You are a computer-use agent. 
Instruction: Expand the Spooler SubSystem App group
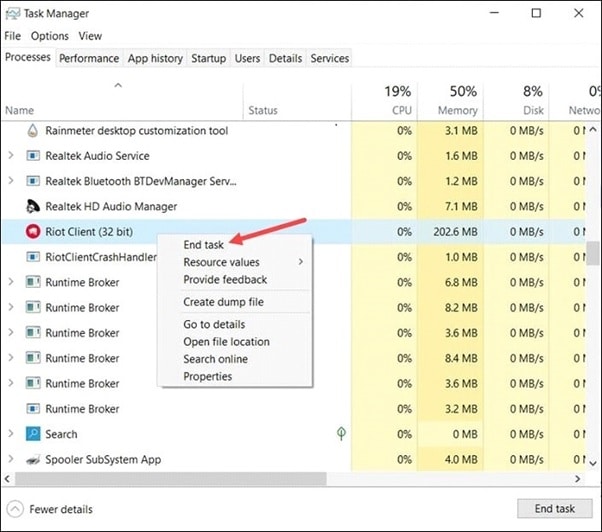(11, 460)
